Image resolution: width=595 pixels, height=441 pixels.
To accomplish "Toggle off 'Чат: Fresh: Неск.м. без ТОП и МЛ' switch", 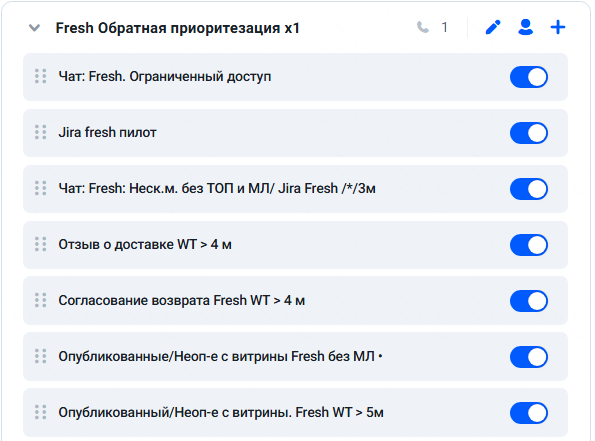I will [x=529, y=189].
